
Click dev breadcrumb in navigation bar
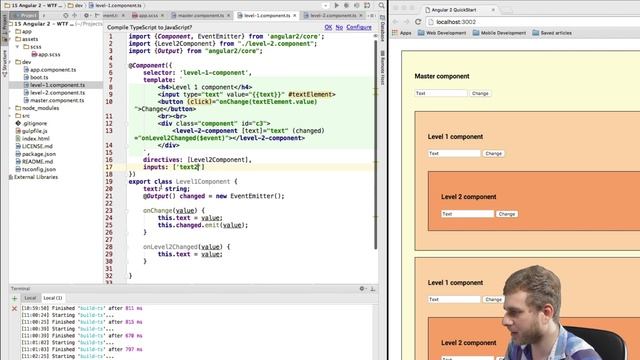click(x=76, y=5)
